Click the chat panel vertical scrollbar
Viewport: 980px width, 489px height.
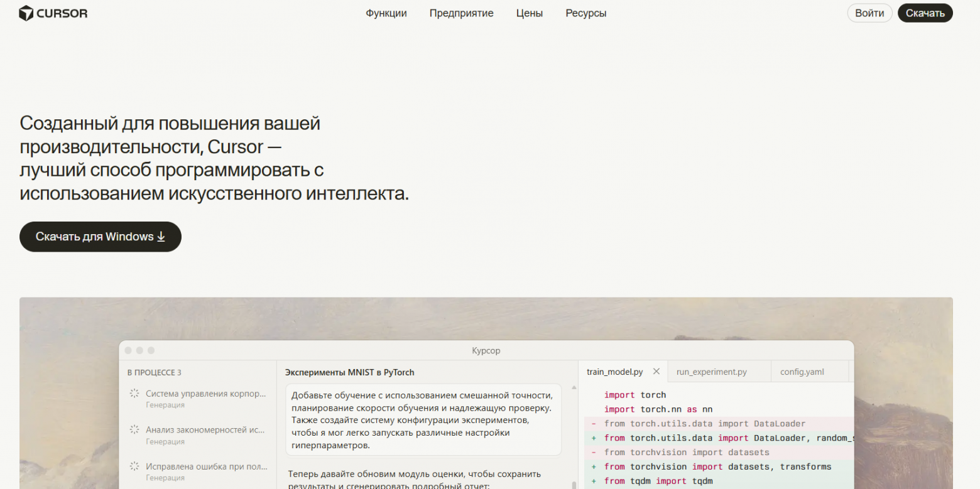tap(574, 433)
